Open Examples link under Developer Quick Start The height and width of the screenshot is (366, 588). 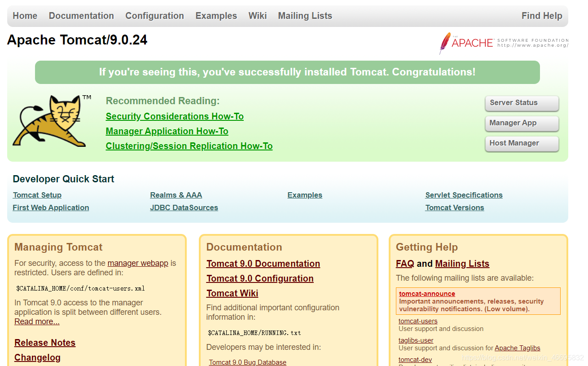(x=305, y=195)
